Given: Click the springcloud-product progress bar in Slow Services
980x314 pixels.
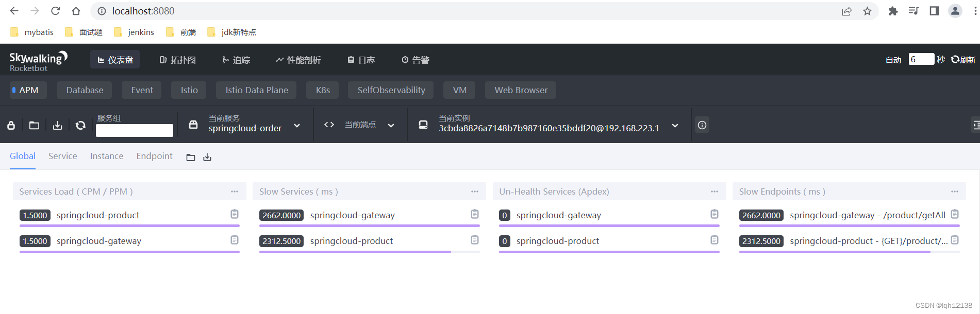Looking at the screenshot, I should (369, 252).
